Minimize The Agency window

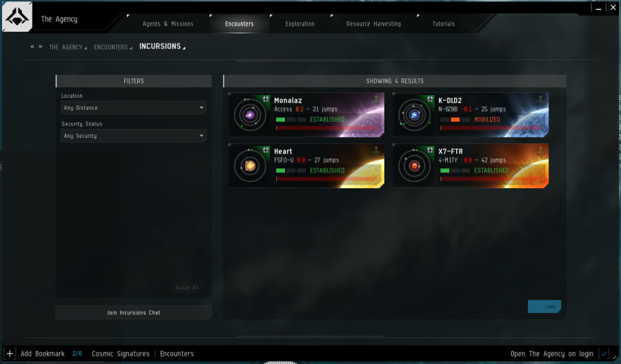(598, 8)
